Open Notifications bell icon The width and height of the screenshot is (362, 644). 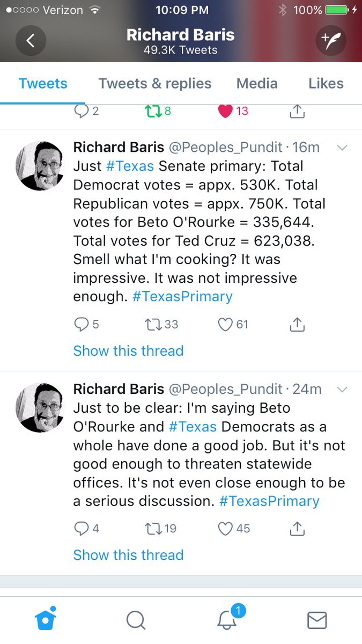pyautogui.click(x=227, y=619)
